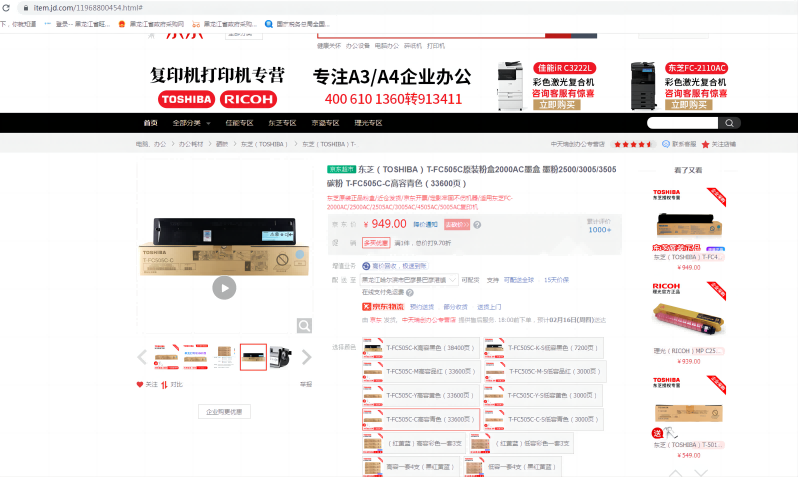Click the 对比 compare icon
798x477 pixels.
click(164, 385)
